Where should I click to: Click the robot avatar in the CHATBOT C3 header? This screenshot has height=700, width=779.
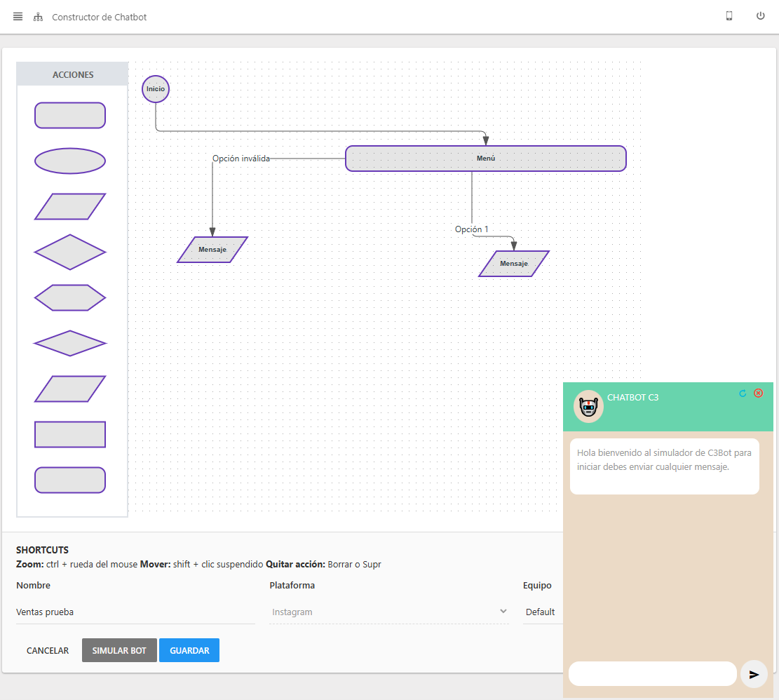click(588, 406)
